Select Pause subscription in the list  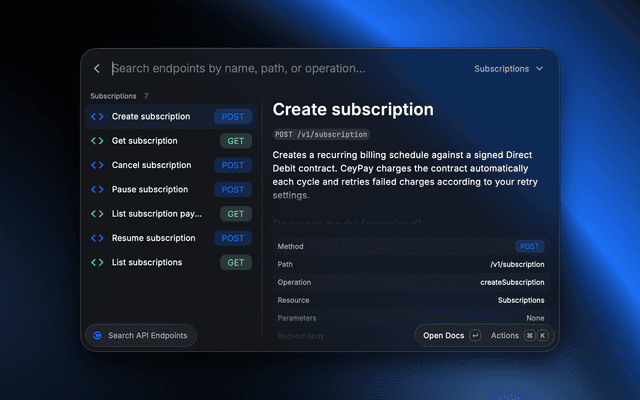click(x=171, y=189)
